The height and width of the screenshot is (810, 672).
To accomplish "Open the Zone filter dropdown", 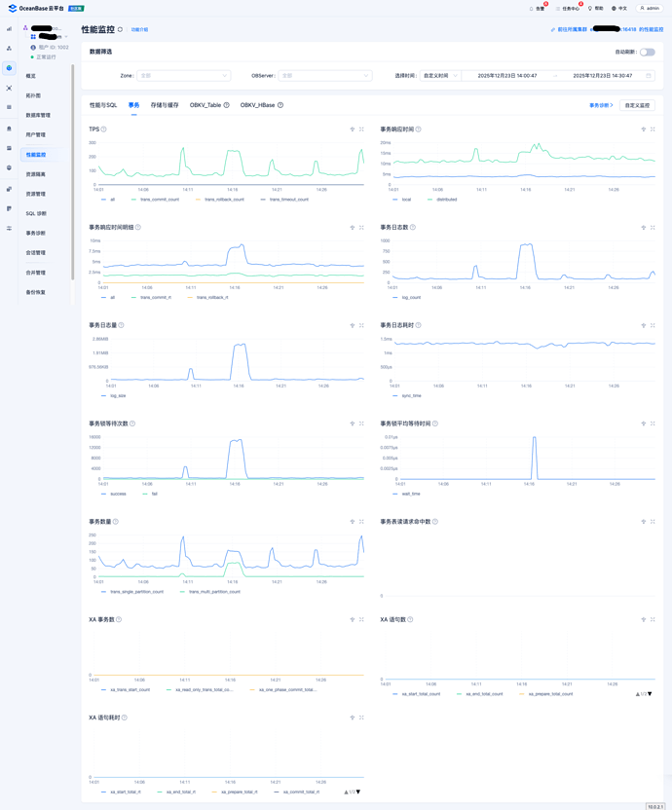I will coord(183,75).
